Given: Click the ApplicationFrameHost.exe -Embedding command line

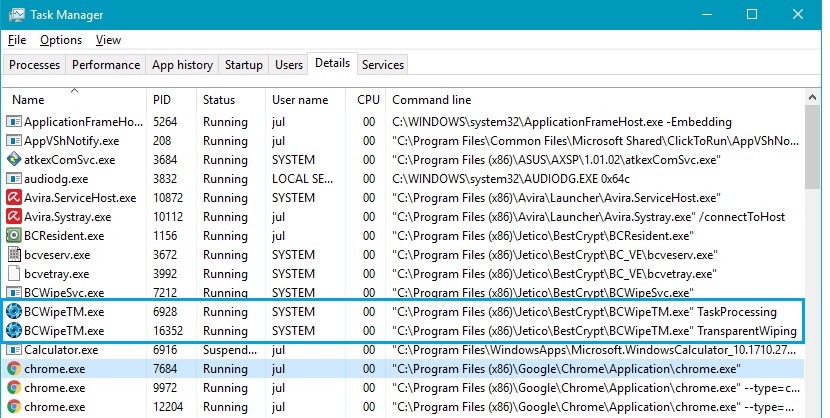Looking at the screenshot, I should tap(562, 122).
